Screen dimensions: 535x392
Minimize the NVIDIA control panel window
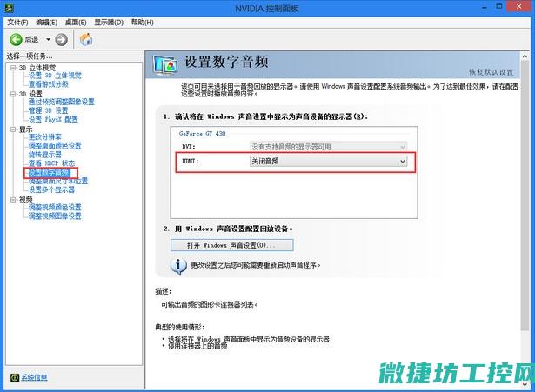485,7
